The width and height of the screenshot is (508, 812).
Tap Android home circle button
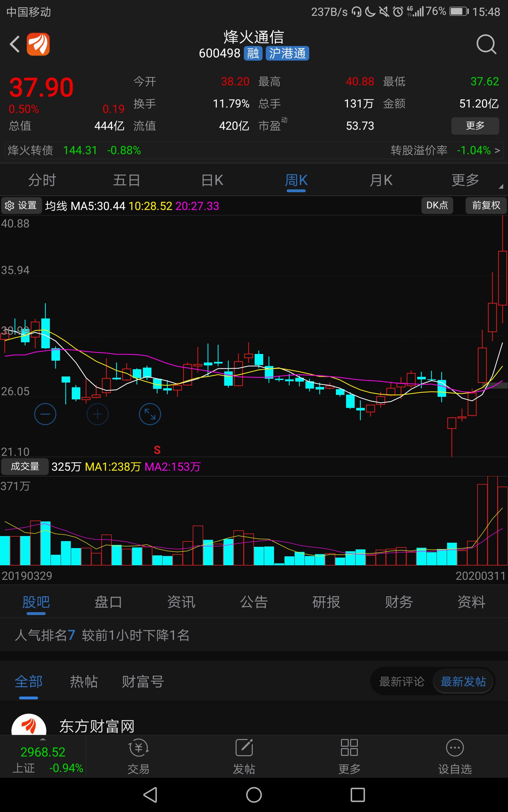pos(254,795)
